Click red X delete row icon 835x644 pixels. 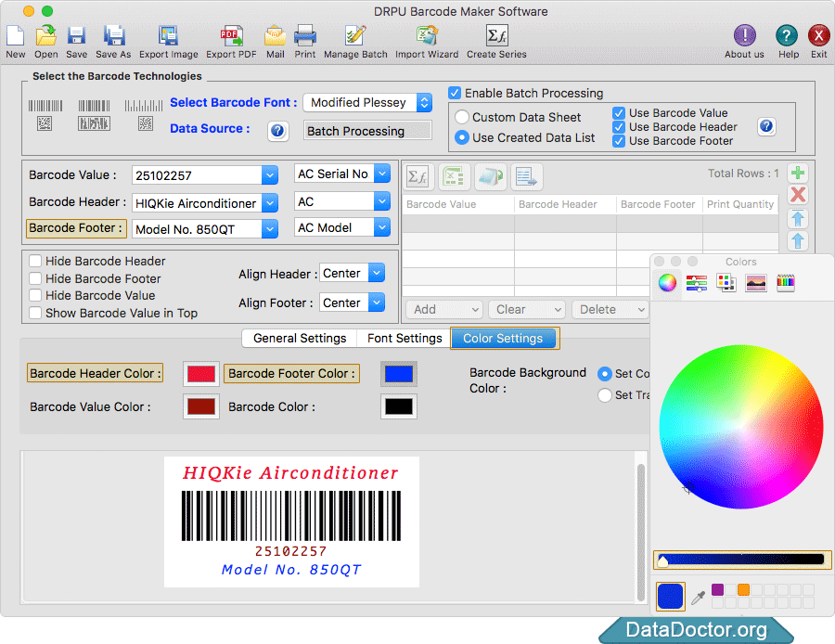[x=798, y=195]
